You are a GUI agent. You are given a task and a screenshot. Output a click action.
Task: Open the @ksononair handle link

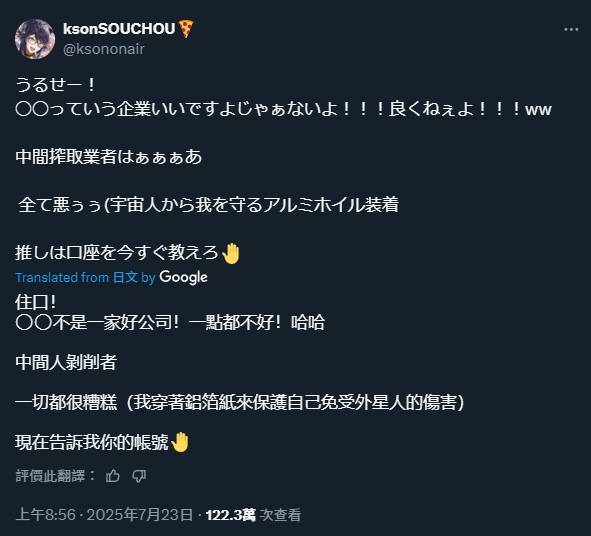tap(104, 49)
